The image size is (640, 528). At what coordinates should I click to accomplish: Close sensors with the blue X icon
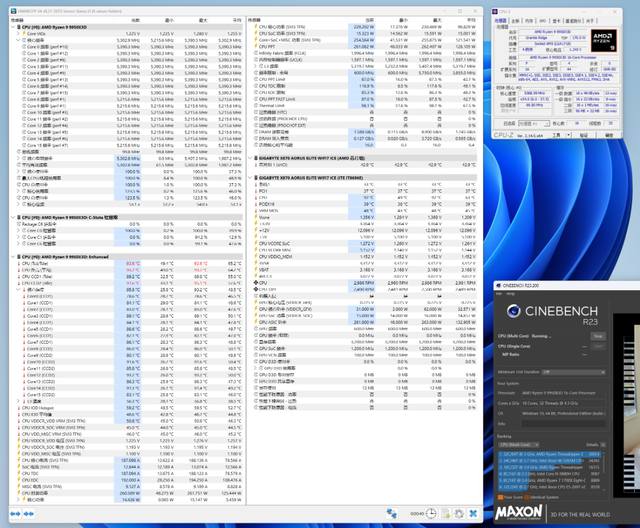pos(473,514)
